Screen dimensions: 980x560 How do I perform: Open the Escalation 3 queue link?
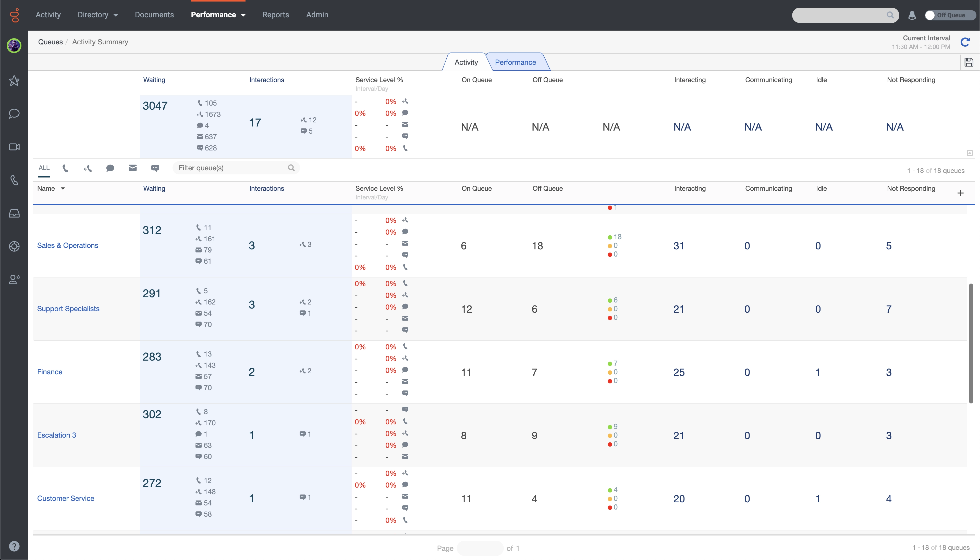tap(56, 435)
